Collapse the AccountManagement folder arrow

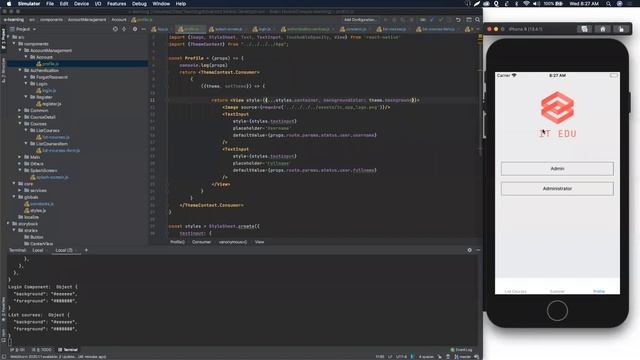pos(20,50)
